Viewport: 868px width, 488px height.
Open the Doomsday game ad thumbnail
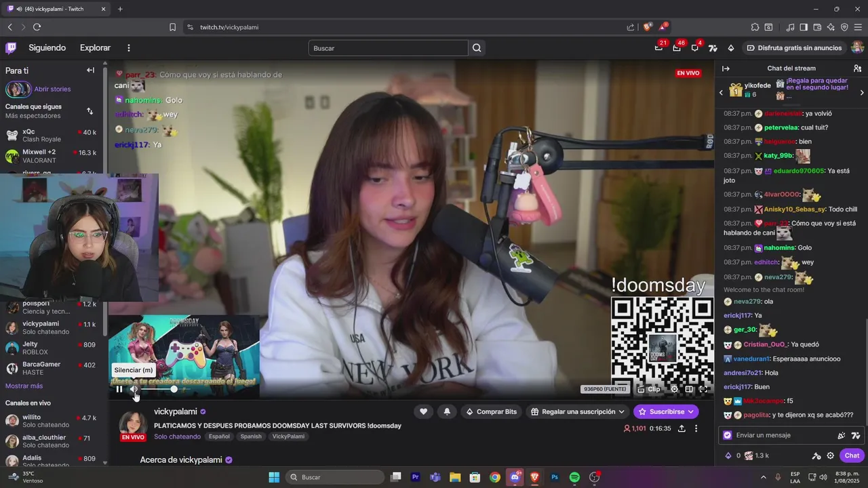coord(184,356)
